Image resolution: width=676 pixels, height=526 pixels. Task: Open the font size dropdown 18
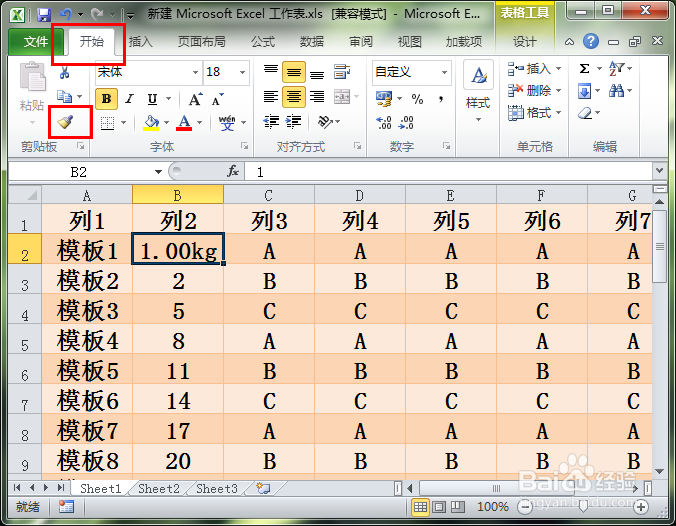(x=242, y=72)
